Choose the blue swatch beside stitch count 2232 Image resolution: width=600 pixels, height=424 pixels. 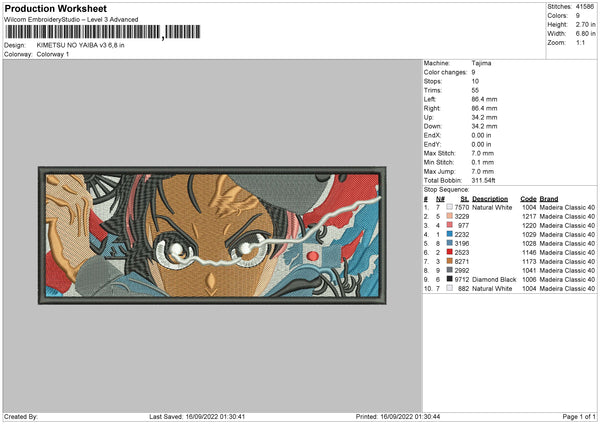click(x=449, y=234)
